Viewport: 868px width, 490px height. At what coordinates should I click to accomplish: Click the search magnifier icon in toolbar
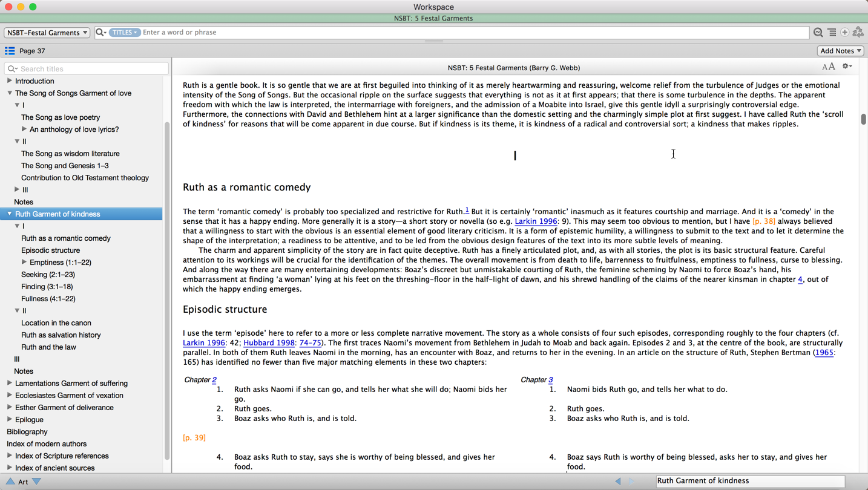(x=100, y=33)
